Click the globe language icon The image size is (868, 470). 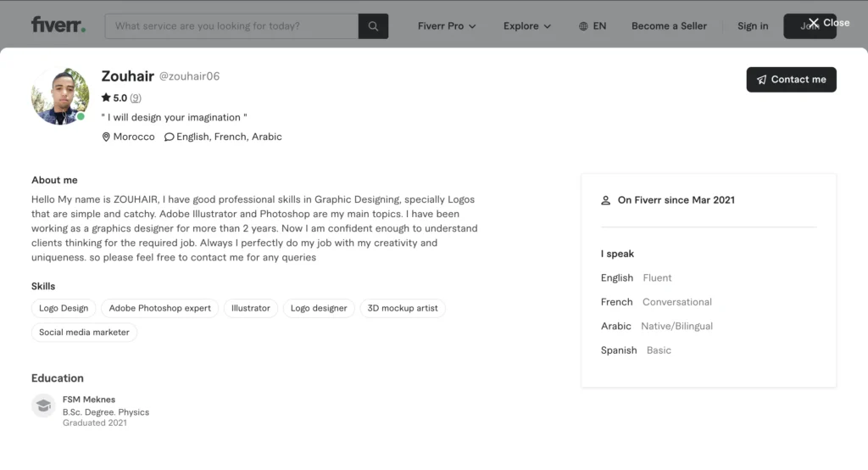pos(583,26)
